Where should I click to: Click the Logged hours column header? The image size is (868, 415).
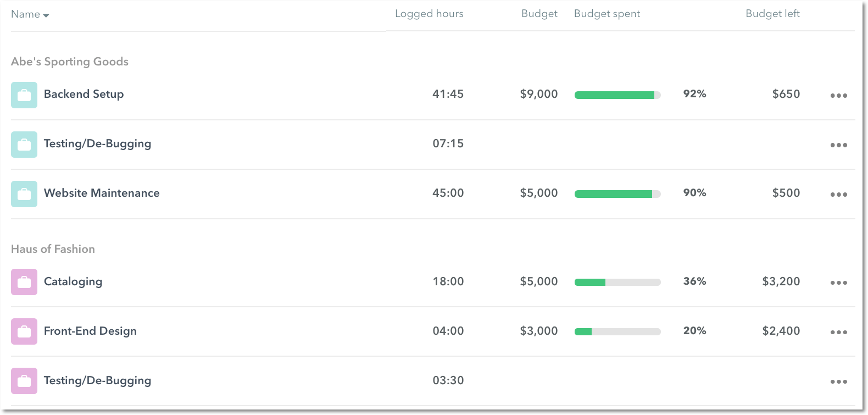[x=429, y=14]
